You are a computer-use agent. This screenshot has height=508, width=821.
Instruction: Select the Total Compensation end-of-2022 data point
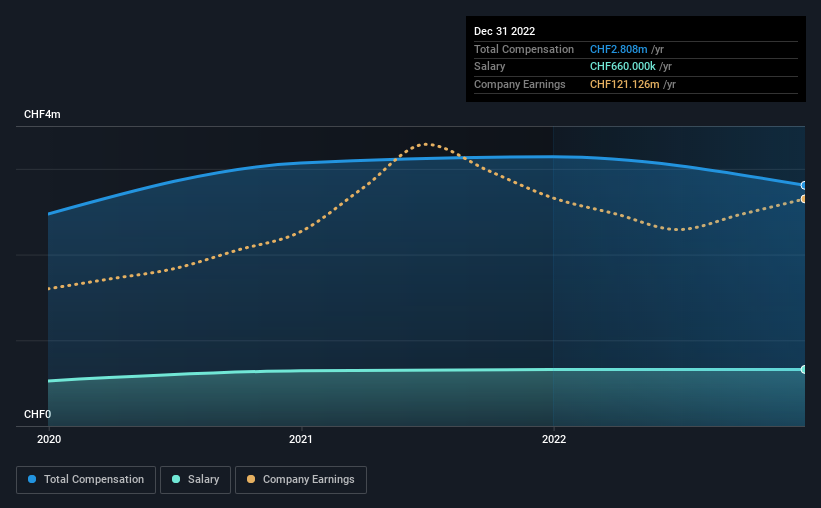pyautogui.click(x=804, y=185)
